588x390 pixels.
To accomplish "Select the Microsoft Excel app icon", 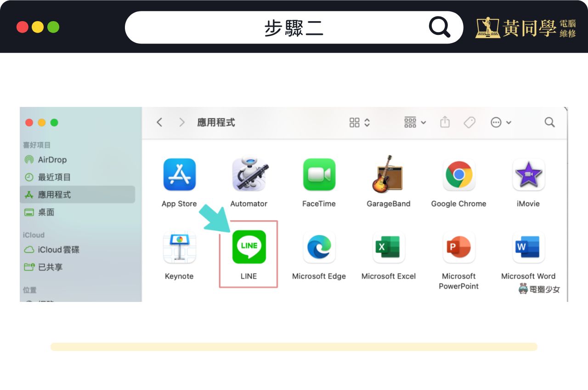I will (388, 247).
